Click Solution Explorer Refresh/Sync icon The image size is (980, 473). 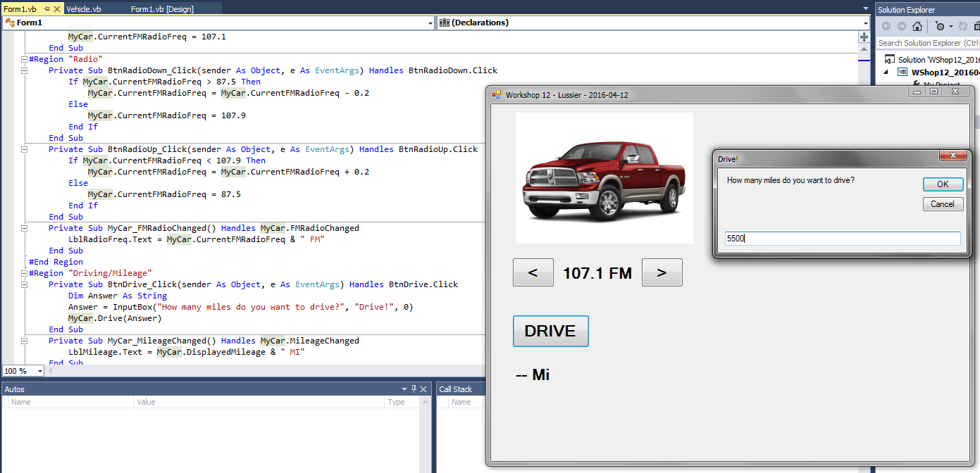[x=962, y=26]
